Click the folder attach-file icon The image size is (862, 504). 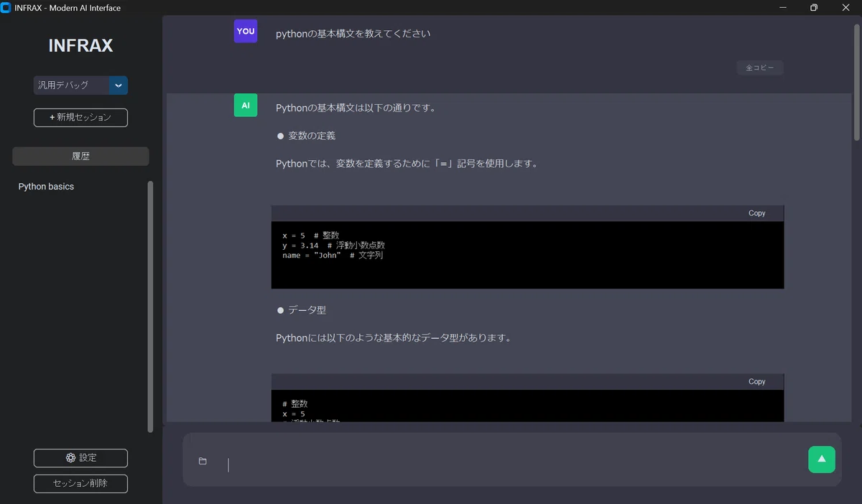click(203, 461)
